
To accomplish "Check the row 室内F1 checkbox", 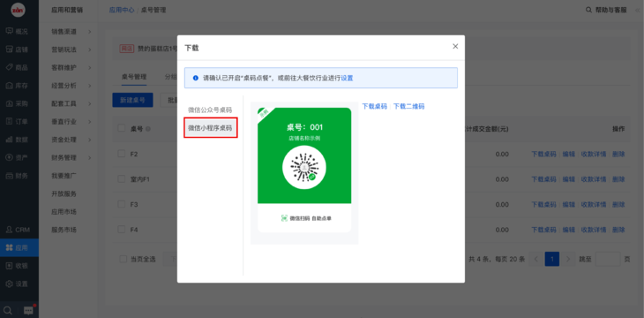I will 122,179.
